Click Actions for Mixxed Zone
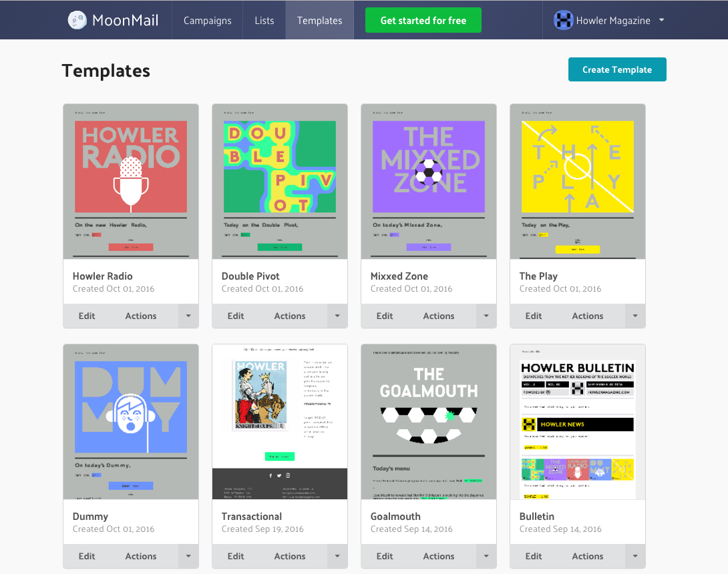 pyautogui.click(x=439, y=316)
